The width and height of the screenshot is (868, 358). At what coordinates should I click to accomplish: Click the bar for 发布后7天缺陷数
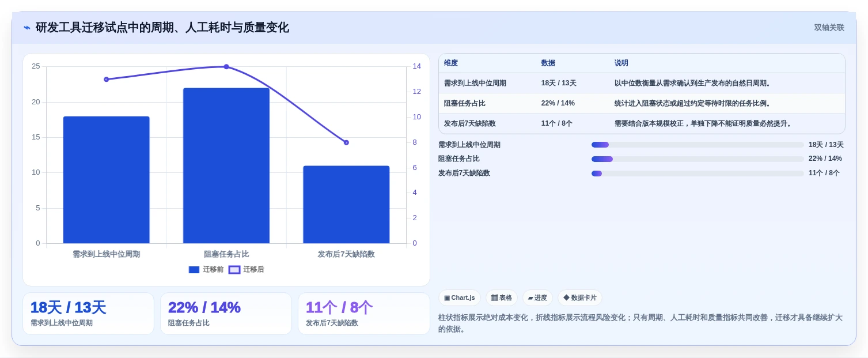click(346, 205)
